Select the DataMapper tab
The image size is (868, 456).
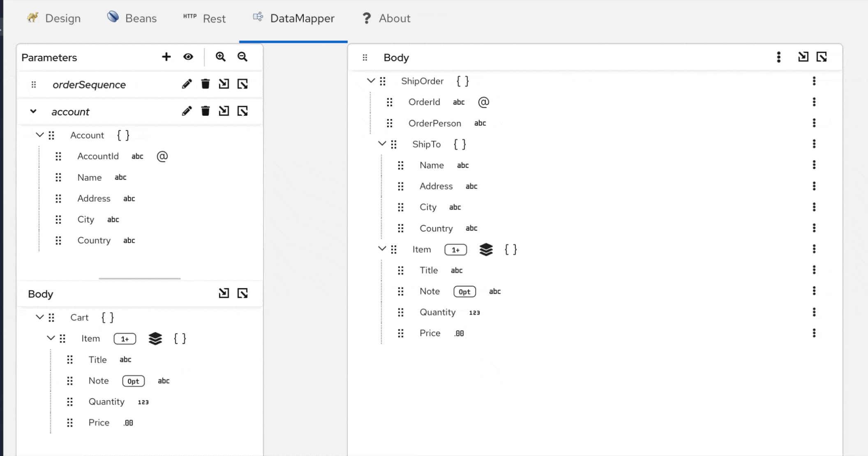(293, 18)
